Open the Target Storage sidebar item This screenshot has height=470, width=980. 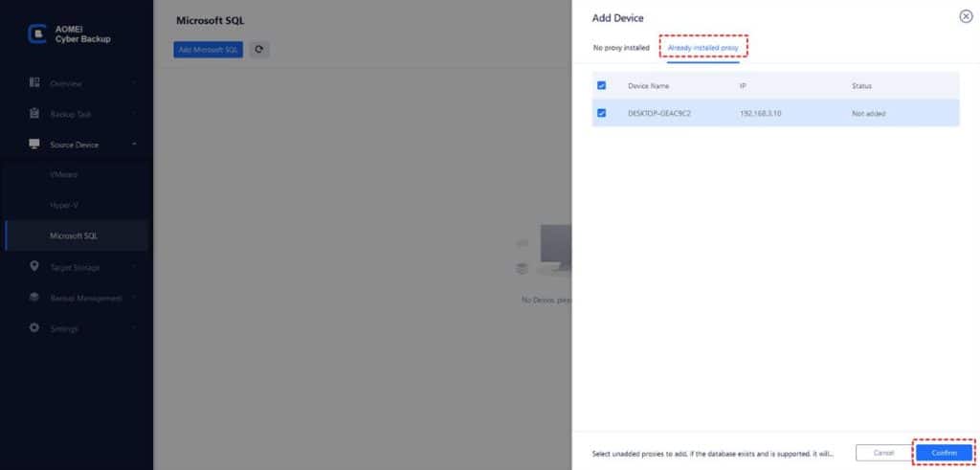tap(75, 267)
